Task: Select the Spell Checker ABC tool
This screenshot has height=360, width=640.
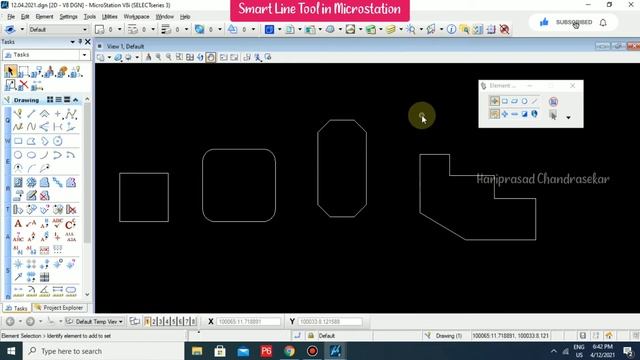Action: pyautogui.click(x=58, y=223)
